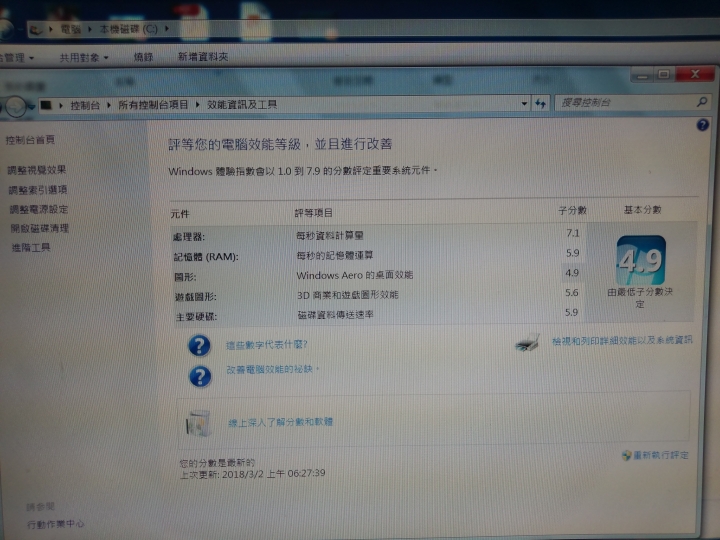Open 共用對象 dropdown in Explorer window
This screenshot has height=540, width=720.
pyautogui.click(x=84, y=57)
